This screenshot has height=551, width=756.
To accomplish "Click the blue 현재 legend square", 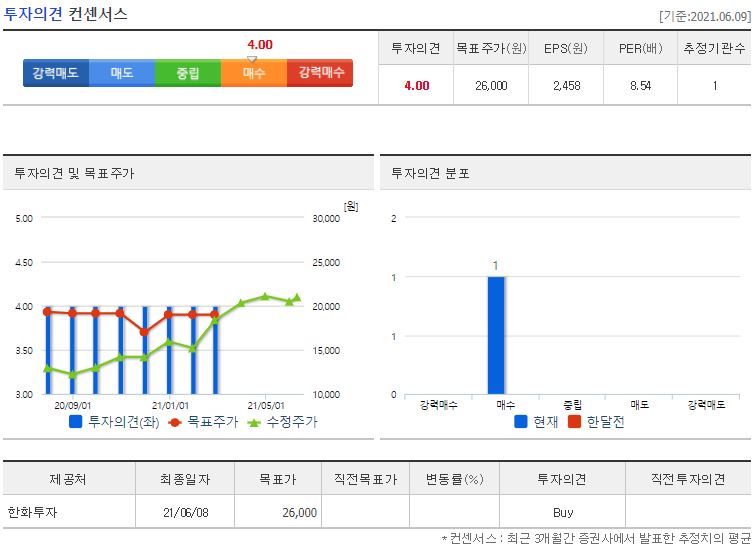I will 521,422.
